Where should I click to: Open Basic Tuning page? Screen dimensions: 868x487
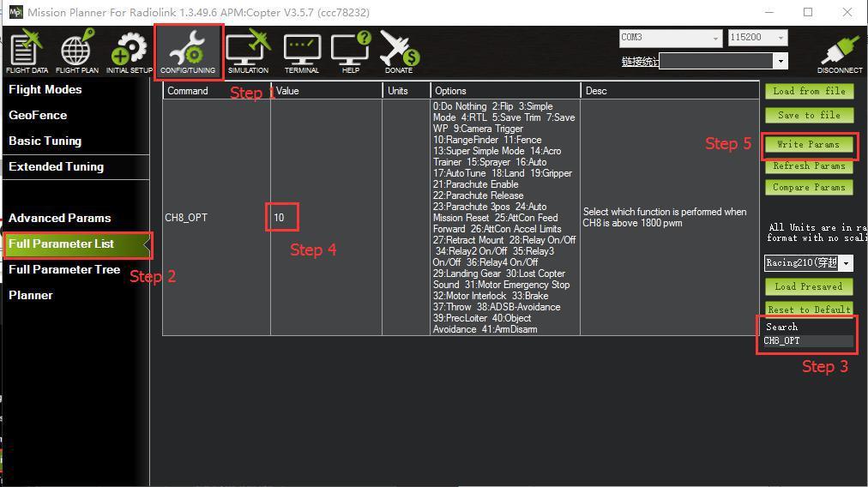[x=45, y=141]
